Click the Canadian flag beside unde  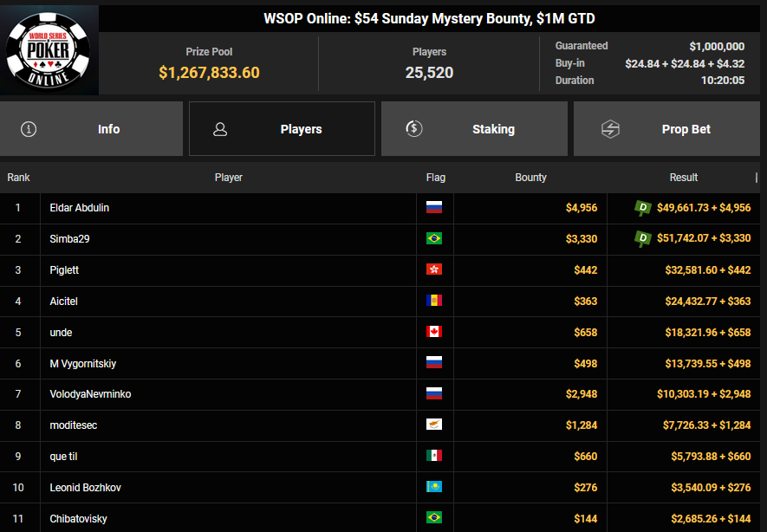tap(434, 332)
